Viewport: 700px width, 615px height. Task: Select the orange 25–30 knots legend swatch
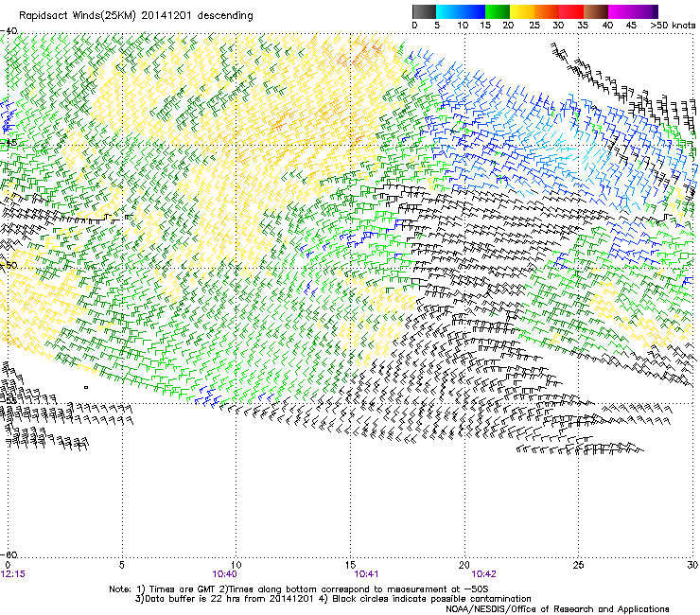pyautogui.click(x=547, y=11)
